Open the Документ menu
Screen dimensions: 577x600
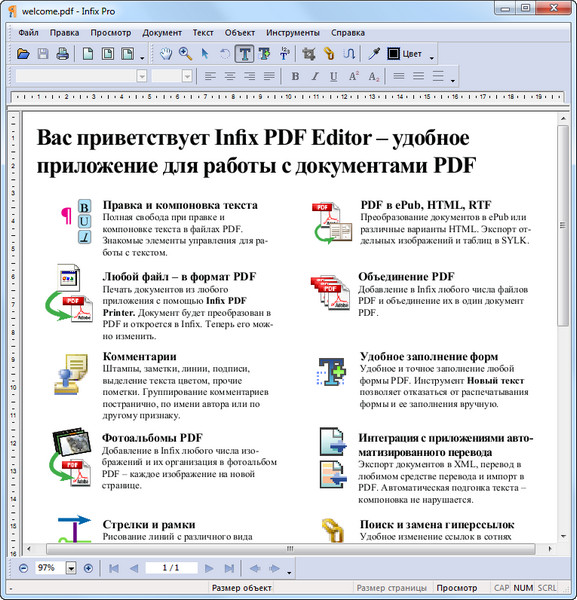(162, 33)
